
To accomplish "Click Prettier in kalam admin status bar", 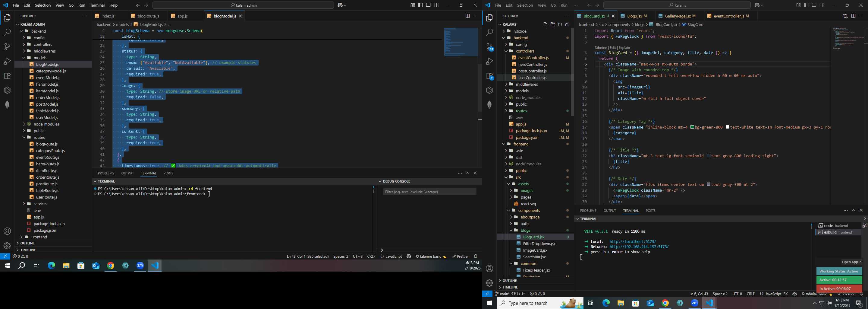I will 460,256.
